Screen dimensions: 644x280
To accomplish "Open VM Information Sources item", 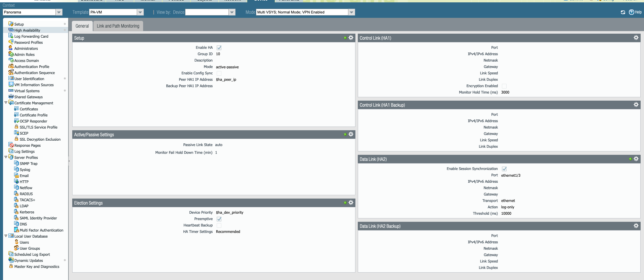I will tap(34, 85).
